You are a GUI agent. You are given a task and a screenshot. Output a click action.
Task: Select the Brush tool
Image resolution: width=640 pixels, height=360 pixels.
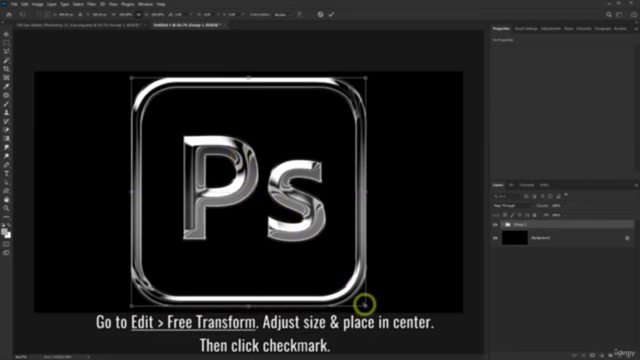click(x=7, y=104)
